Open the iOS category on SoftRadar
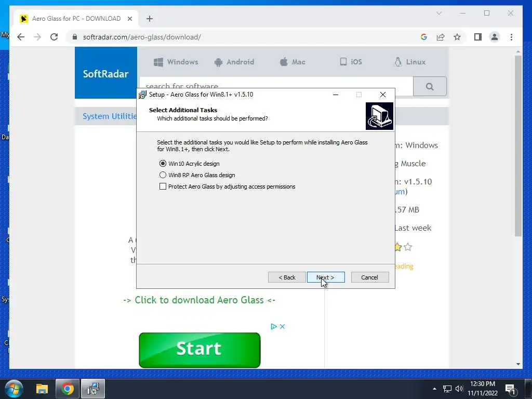The height and width of the screenshot is (399, 532). [351, 62]
